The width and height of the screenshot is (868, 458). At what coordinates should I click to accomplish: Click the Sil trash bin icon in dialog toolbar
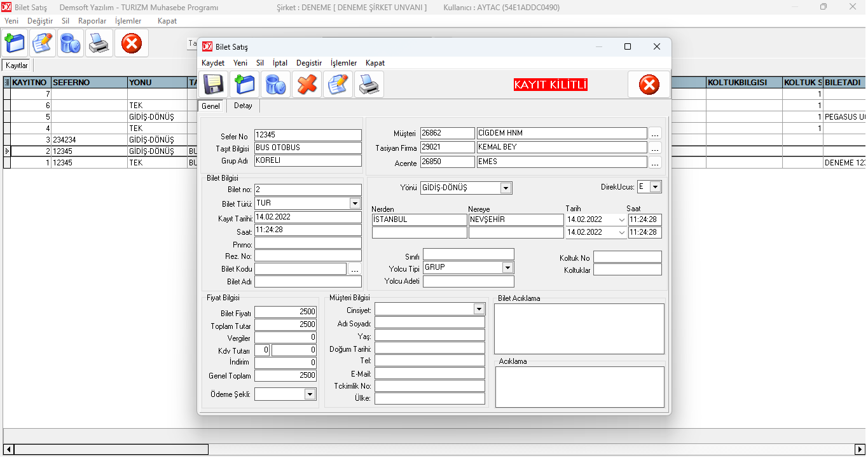coord(275,85)
